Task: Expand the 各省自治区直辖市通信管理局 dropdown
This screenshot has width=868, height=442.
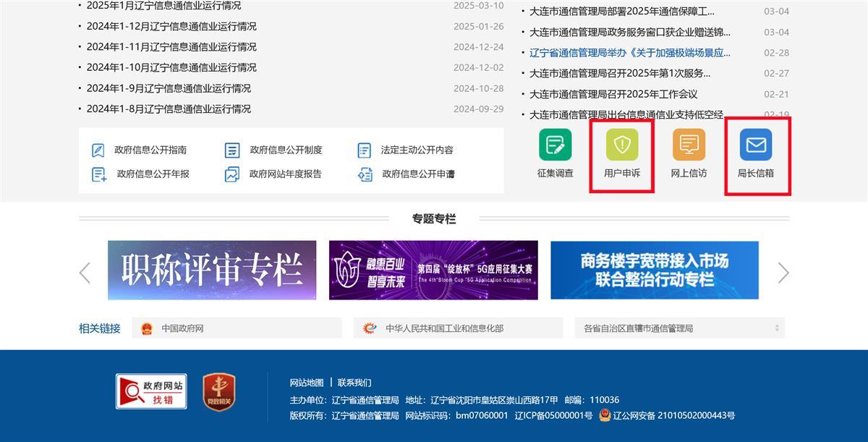Action: (x=679, y=328)
